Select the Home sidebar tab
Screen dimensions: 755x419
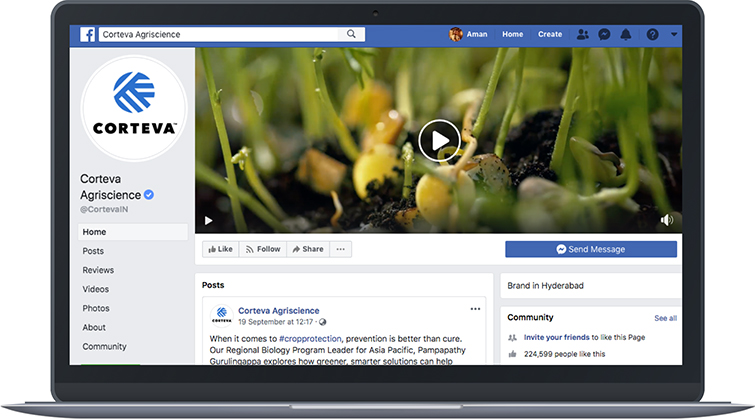[132, 232]
